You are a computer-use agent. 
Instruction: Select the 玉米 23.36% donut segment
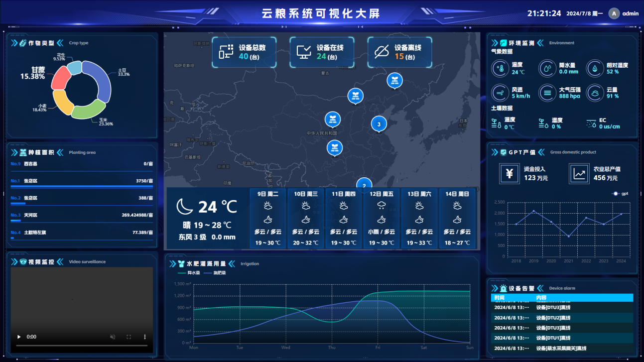pos(88,110)
